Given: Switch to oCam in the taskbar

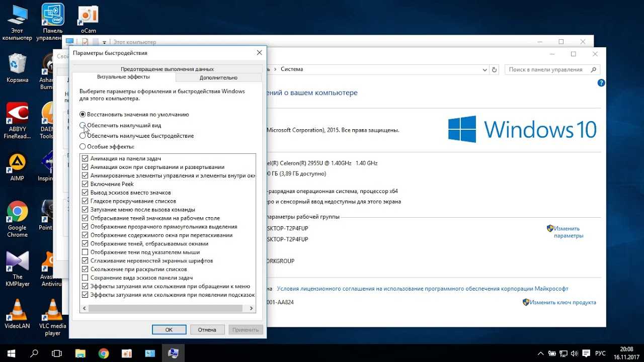Looking at the screenshot, I should [127, 353].
